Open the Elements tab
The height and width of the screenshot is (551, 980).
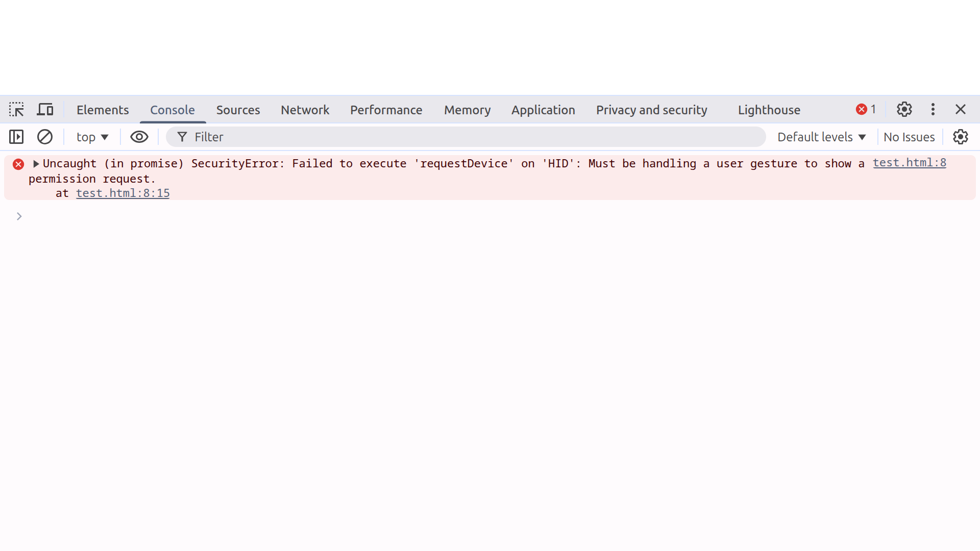click(103, 110)
